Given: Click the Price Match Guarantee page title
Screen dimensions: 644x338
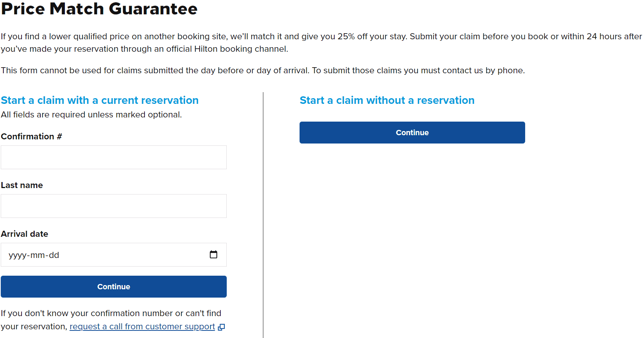Looking at the screenshot, I should click(x=99, y=9).
